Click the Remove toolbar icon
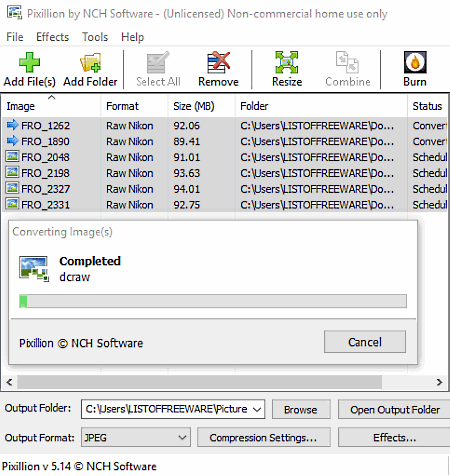The width and height of the screenshot is (450, 476). point(218,62)
